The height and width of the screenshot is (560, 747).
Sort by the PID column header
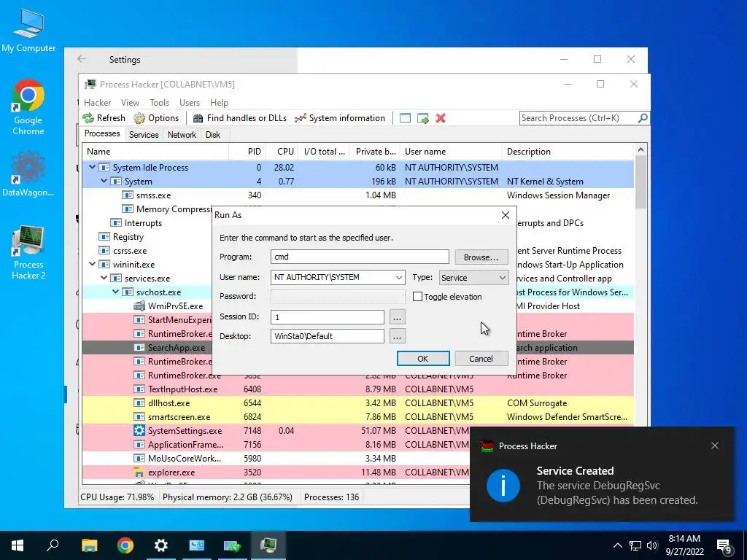point(247,152)
